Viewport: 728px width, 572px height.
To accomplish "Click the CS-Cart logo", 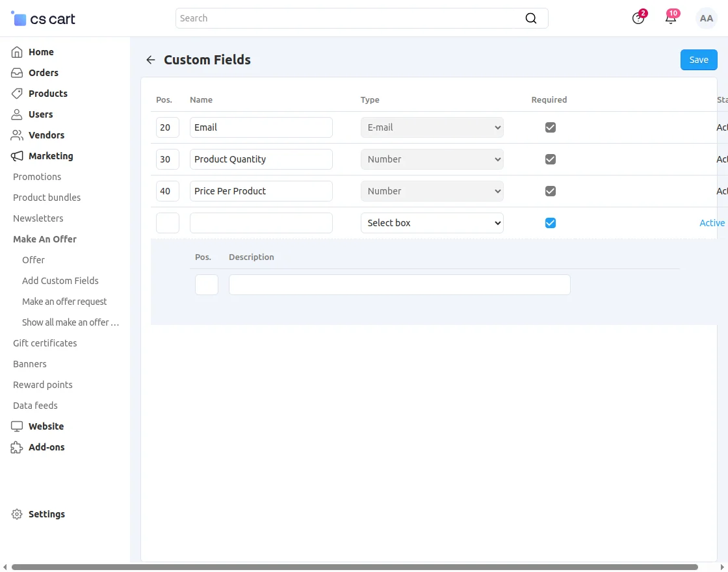I will point(44,19).
